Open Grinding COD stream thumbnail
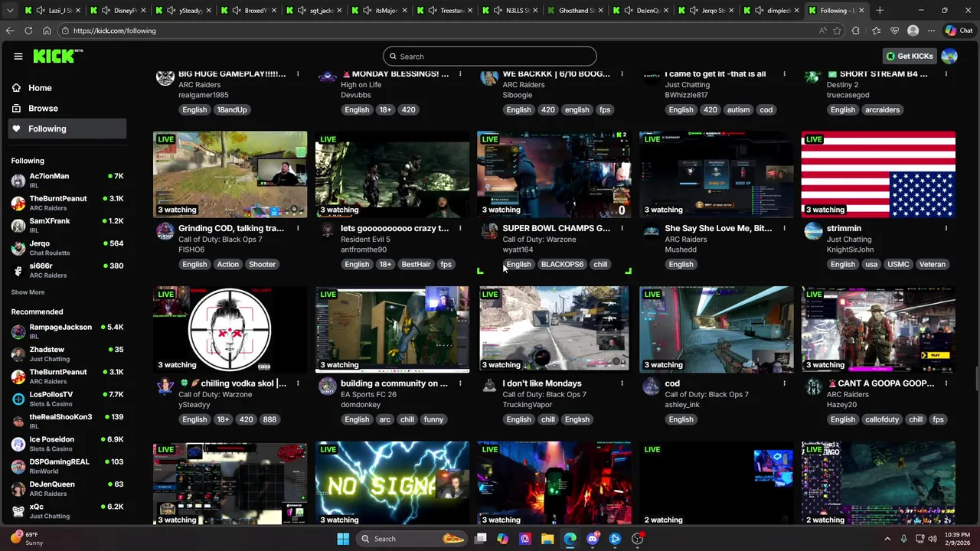This screenshot has height=551, width=980. [230, 174]
